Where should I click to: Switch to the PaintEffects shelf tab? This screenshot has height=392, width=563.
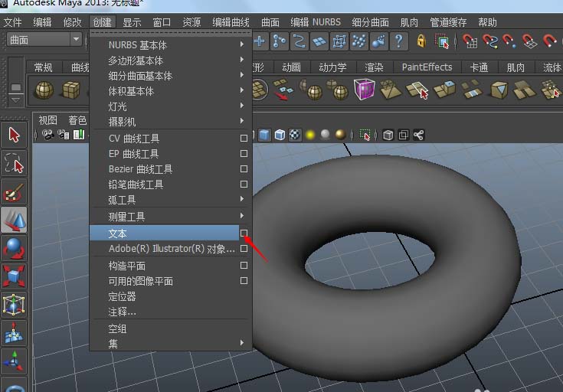point(427,67)
